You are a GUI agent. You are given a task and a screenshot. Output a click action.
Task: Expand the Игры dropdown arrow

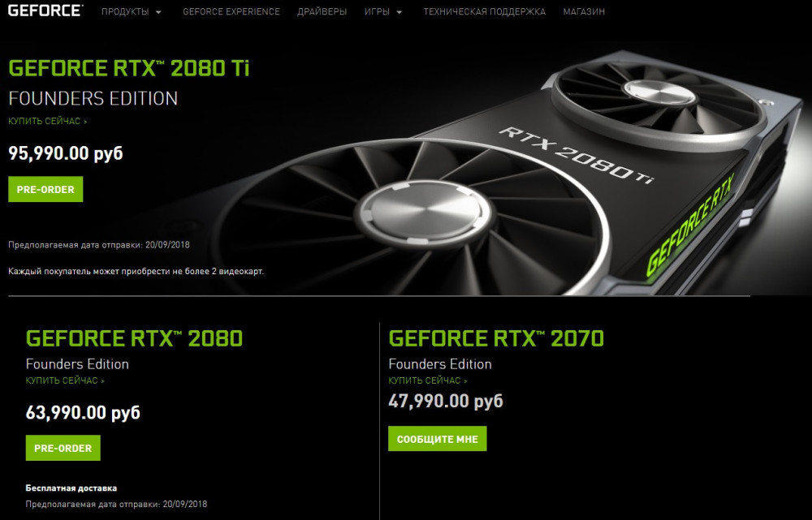pyautogui.click(x=399, y=12)
